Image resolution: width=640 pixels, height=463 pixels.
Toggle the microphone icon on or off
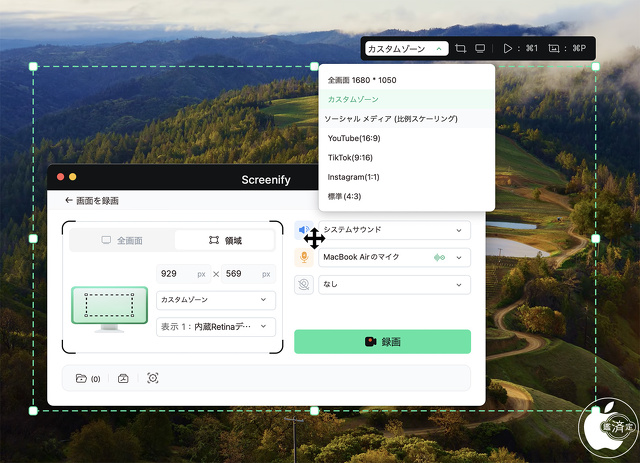[x=304, y=257]
